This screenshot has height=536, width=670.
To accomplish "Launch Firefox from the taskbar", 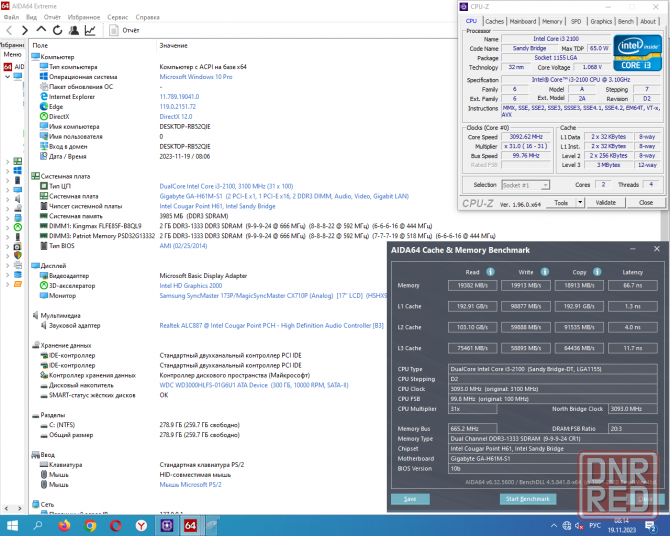I will point(64,525).
